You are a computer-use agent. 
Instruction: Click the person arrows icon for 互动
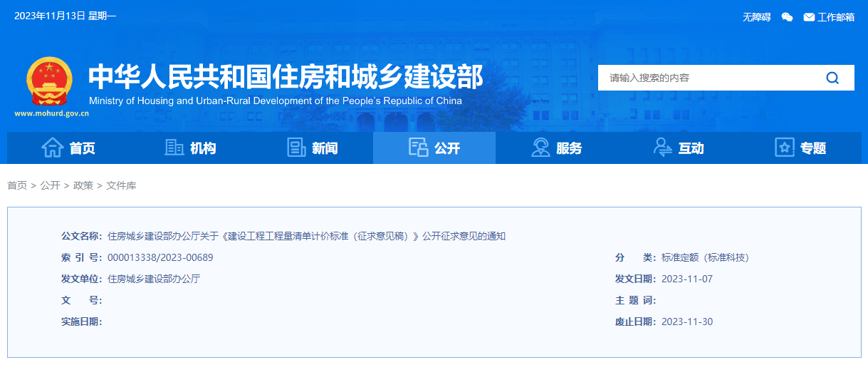(x=662, y=148)
